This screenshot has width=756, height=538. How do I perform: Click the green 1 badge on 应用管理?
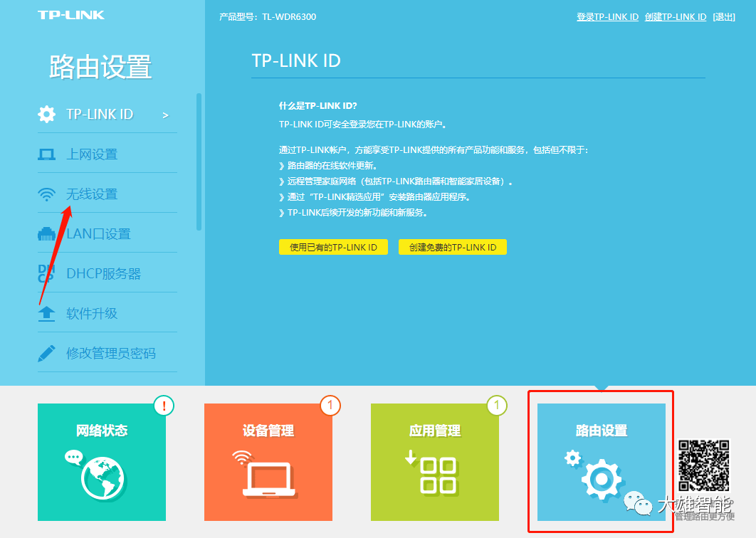[497, 406]
